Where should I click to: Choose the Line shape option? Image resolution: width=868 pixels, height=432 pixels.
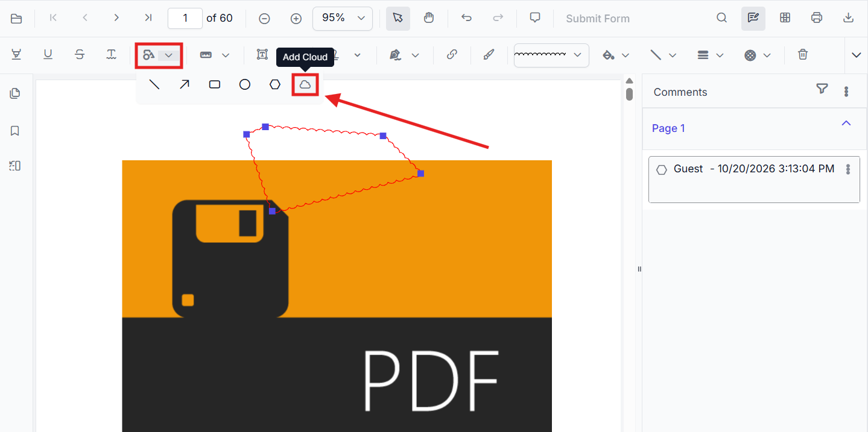point(154,84)
